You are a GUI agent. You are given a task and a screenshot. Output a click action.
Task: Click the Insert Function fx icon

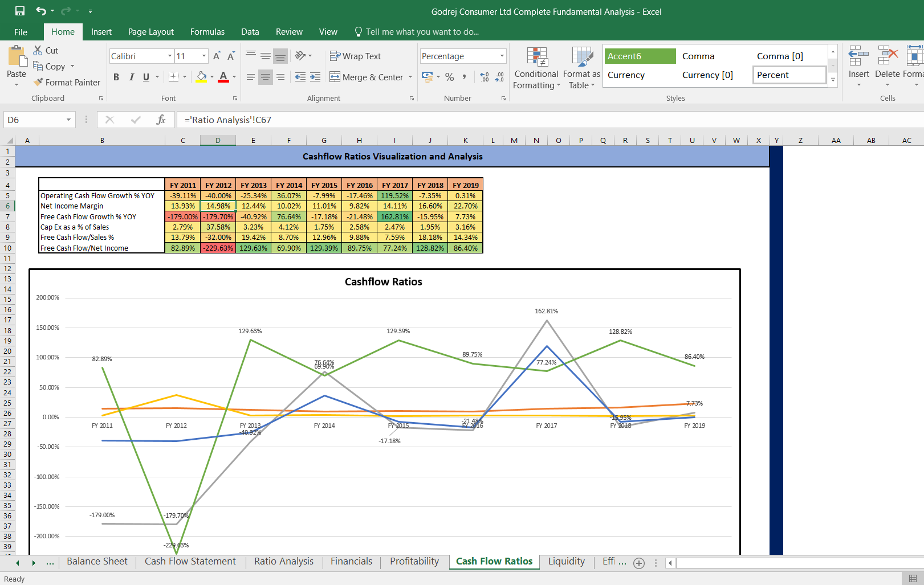(x=161, y=120)
